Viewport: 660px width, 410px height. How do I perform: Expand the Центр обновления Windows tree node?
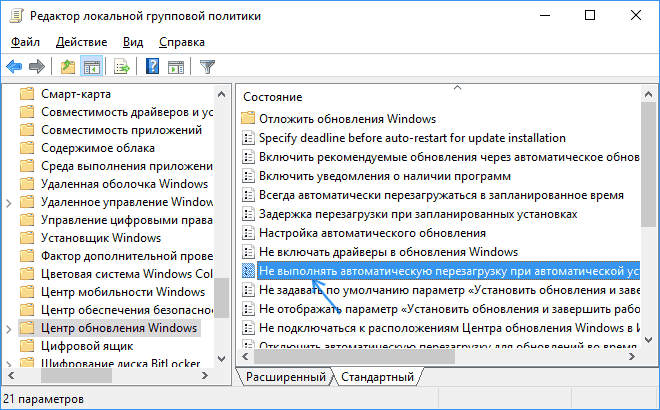tap(10, 328)
